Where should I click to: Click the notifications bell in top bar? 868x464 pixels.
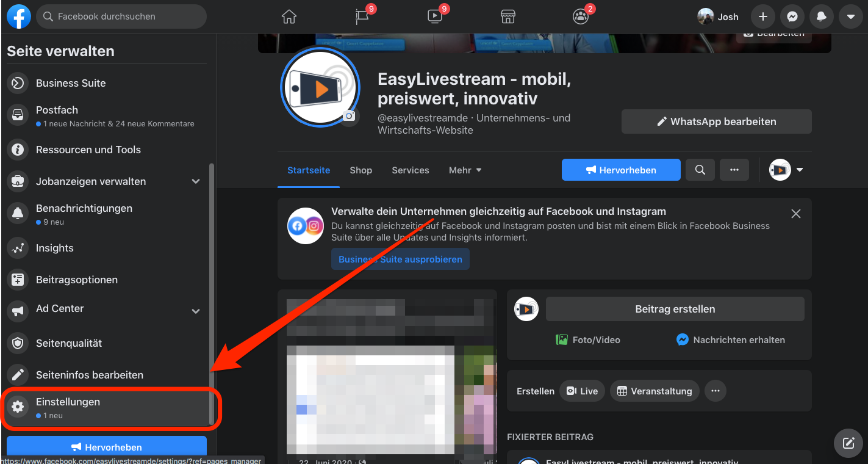(821, 17)
